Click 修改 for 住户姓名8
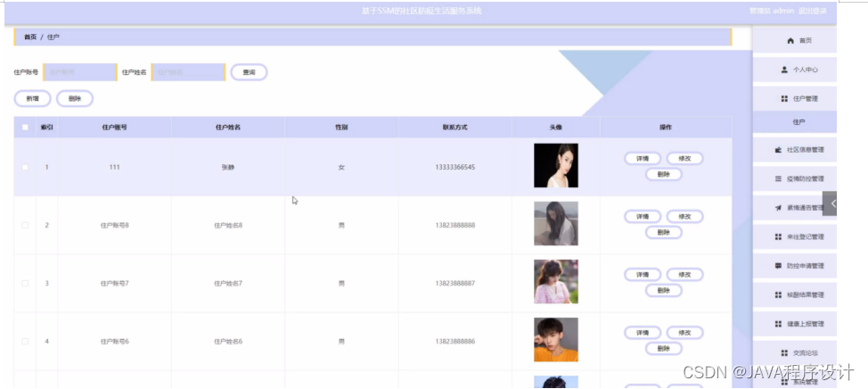Screen dimensions: 868x389 [684, 216]
